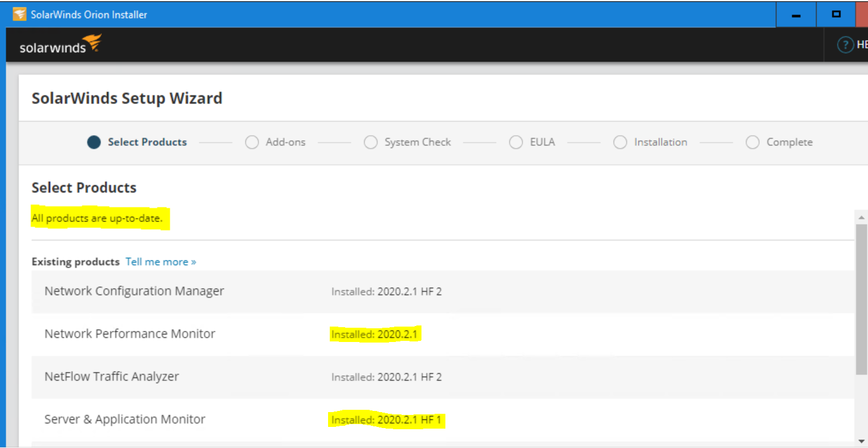Click the solarwinds logo in header
The image size is (868, 448).
[60, 44]
